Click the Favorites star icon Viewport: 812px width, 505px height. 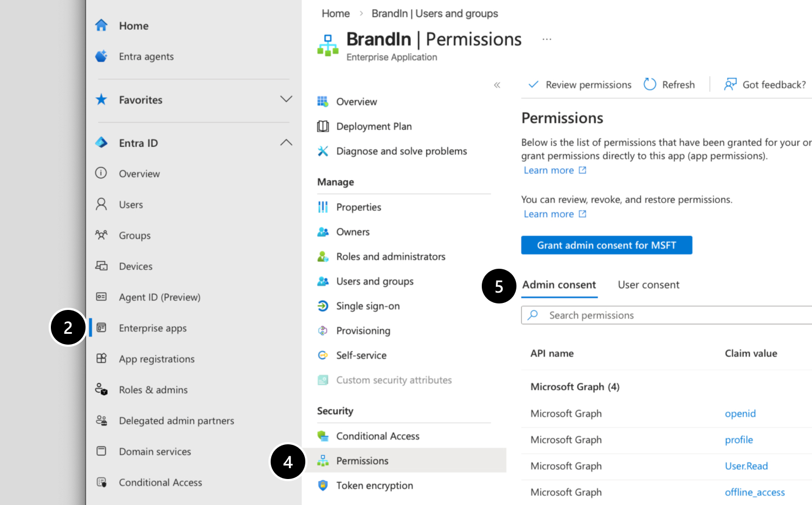[101, 100]
